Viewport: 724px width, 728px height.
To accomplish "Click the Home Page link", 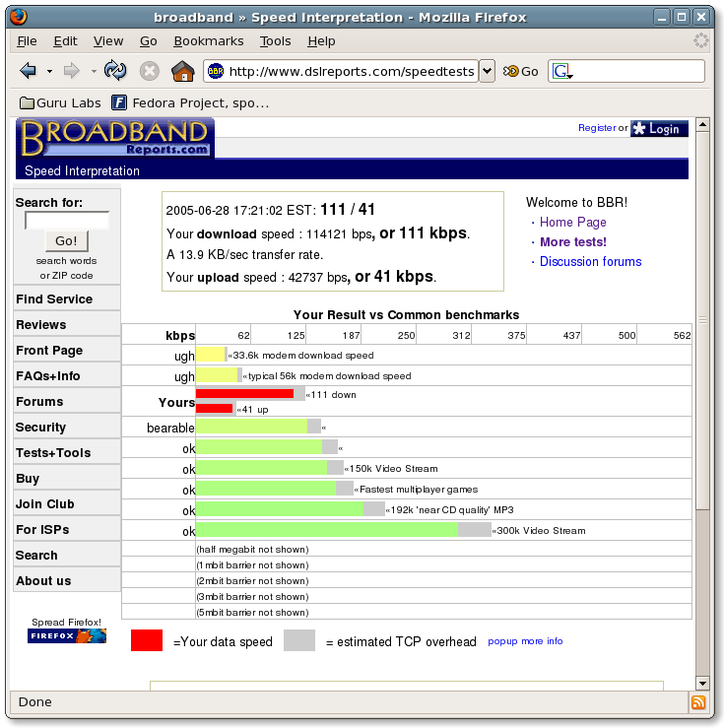I will pos(572,222).
